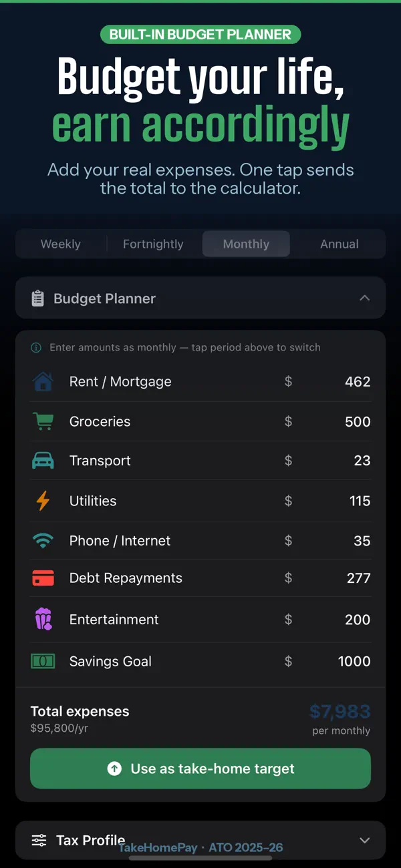This screenshot has height=868, width=401.
Task: Tap the Tax Profile sliders icon
Action: [x=39, y=840]
